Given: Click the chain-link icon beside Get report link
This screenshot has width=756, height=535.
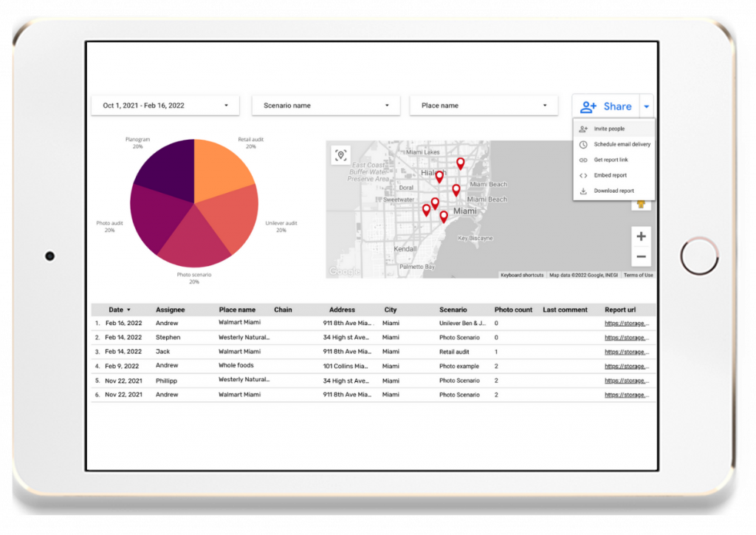Looking at the screenshot, I should coord(583,160).
